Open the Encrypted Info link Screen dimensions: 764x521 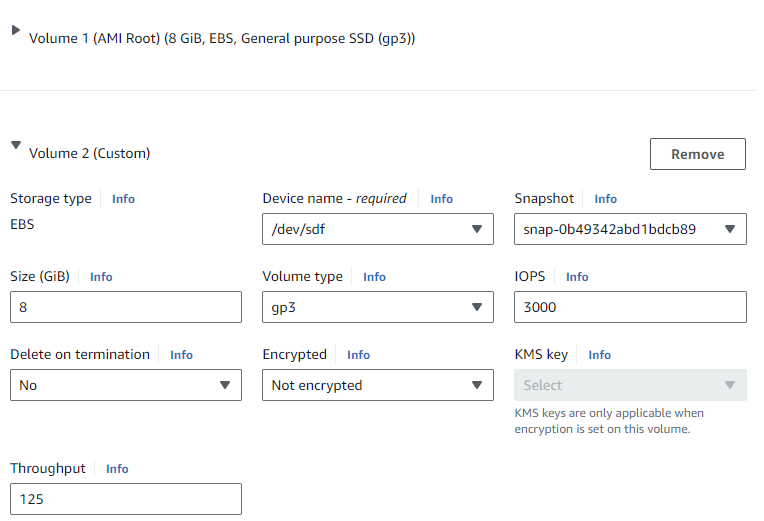tap(358, 355)
